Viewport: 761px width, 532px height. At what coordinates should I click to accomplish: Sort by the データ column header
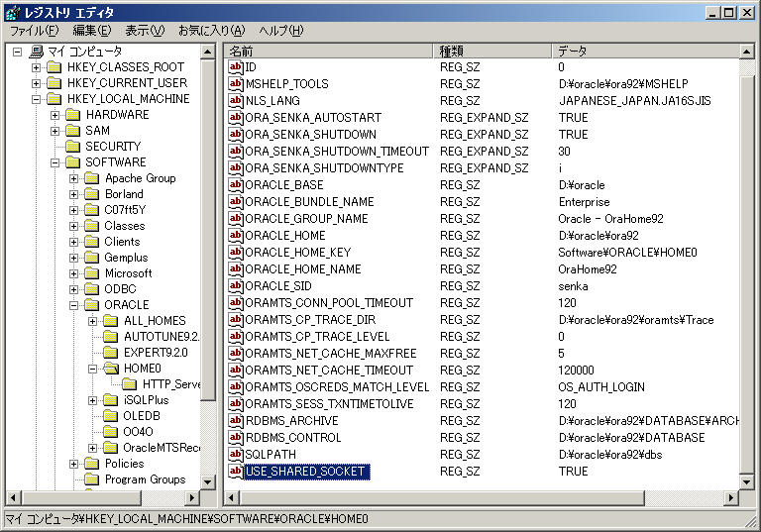[x=645, y=51]
